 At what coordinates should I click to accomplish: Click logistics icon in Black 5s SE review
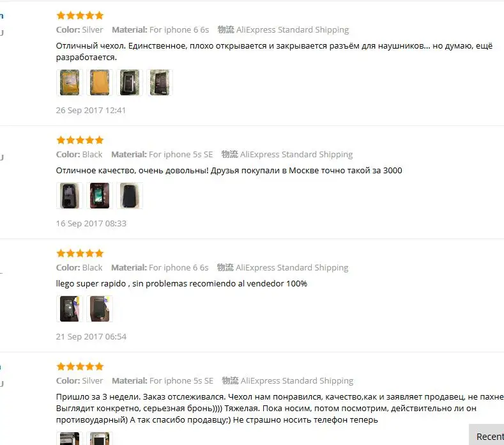(229, 155)
